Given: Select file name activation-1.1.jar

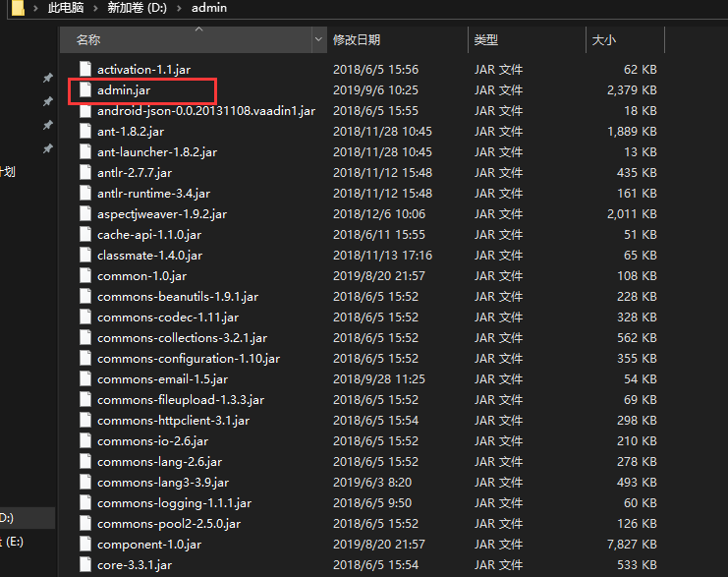Looking at the screenshot, I should 143,69.
